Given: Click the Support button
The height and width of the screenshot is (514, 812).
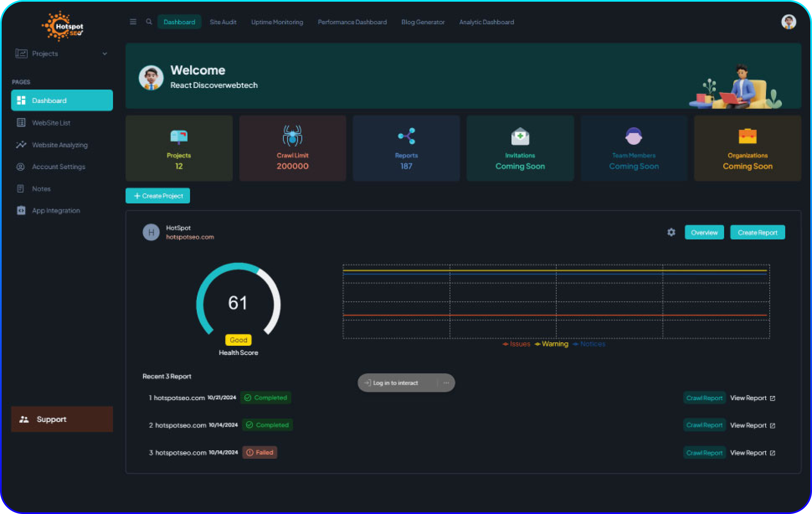Looking at the screenshot, I should click(x=62, y=419).
